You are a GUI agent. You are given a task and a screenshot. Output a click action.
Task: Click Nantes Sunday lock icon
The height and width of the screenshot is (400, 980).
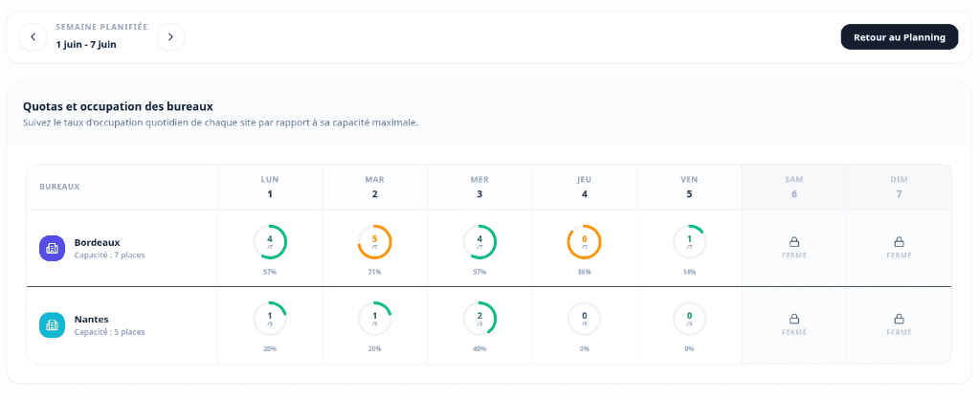pyautogui.click(x=899, y=319)
